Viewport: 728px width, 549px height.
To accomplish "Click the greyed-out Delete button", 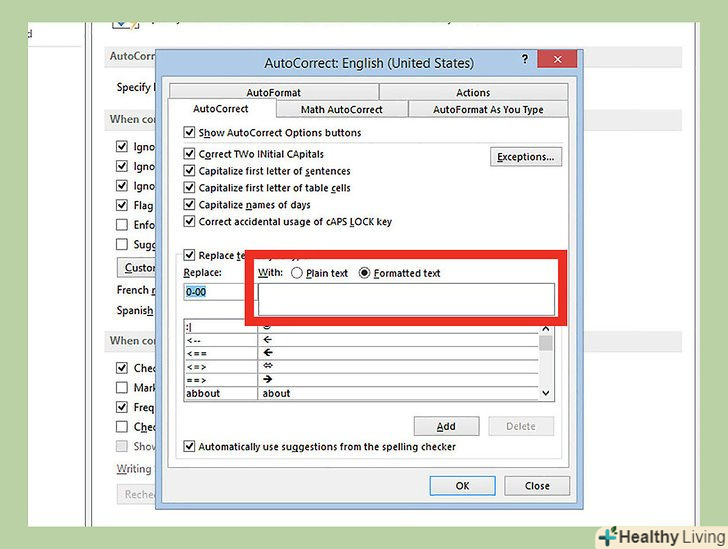I will [x=521, y=426].
